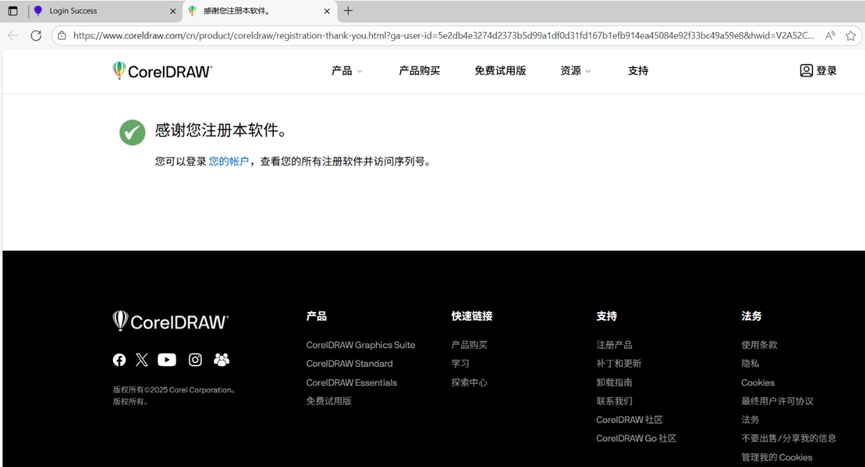Click the Instagram icon in footer
The height and width of the screenshot is (467, 865).
tap(196, 360)
